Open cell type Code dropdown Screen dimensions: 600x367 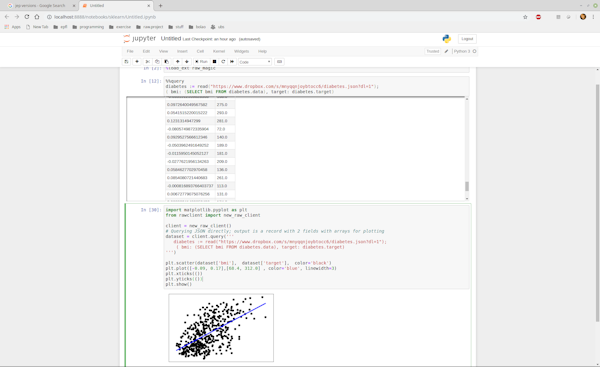click(255, 62)
